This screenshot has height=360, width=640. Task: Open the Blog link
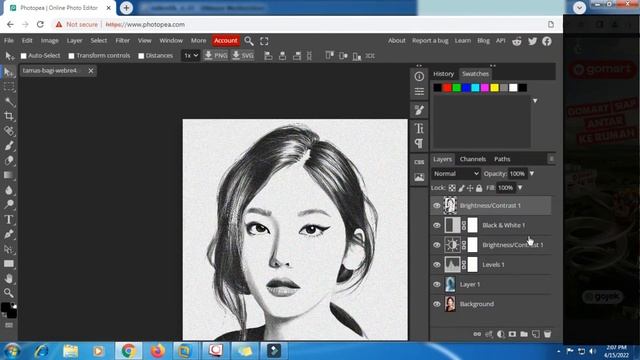pos(483,40)
